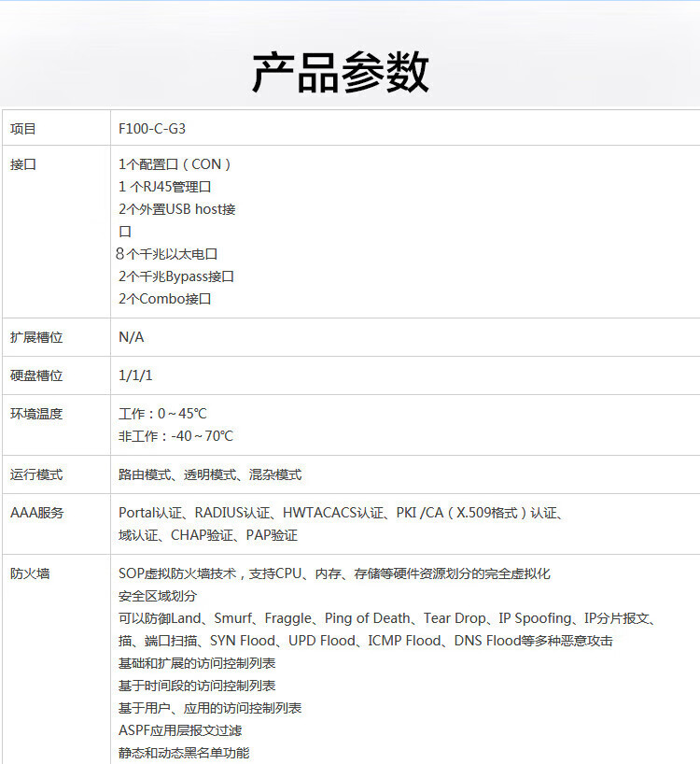Click the 路由模式、透明模式、混杂模式 value
Viewport: 700px width, 764px height.
tap(210, 474)
